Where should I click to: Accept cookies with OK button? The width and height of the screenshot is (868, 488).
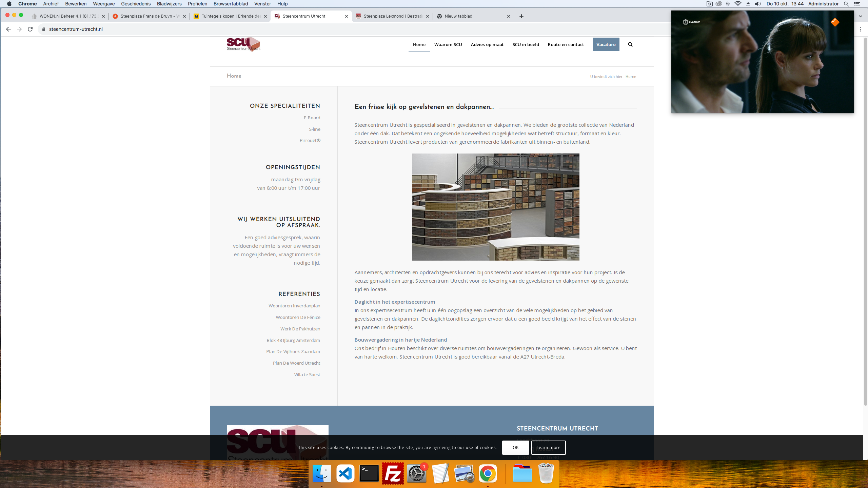coord(515,447)
